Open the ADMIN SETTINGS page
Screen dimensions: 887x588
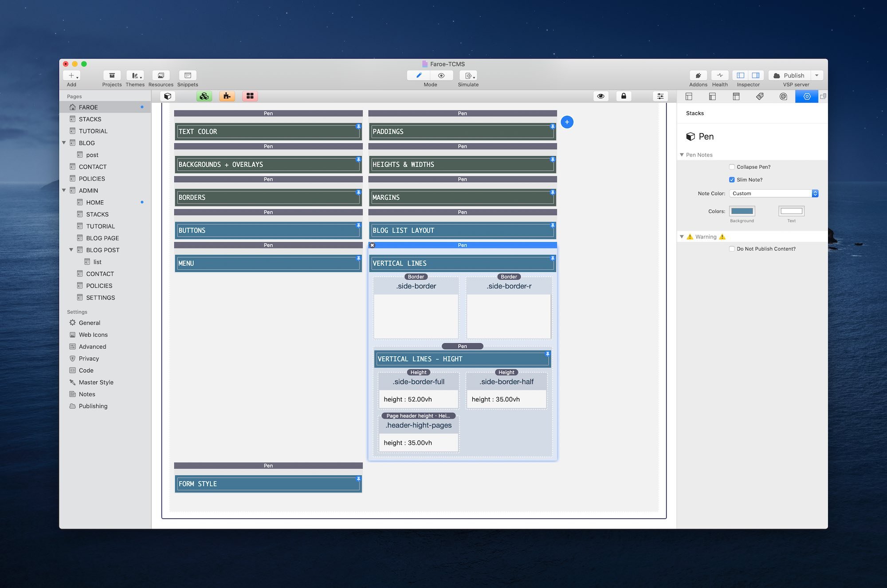point(100,298)
